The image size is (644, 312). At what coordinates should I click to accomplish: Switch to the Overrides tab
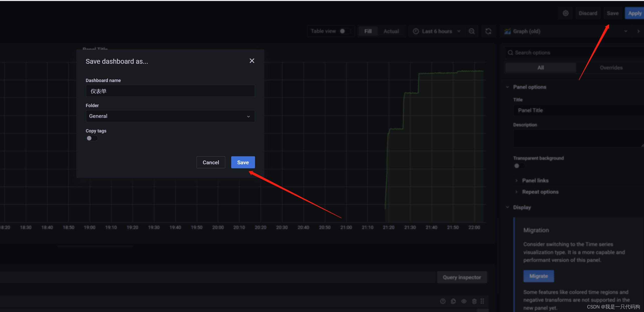(x=611, y=68)
